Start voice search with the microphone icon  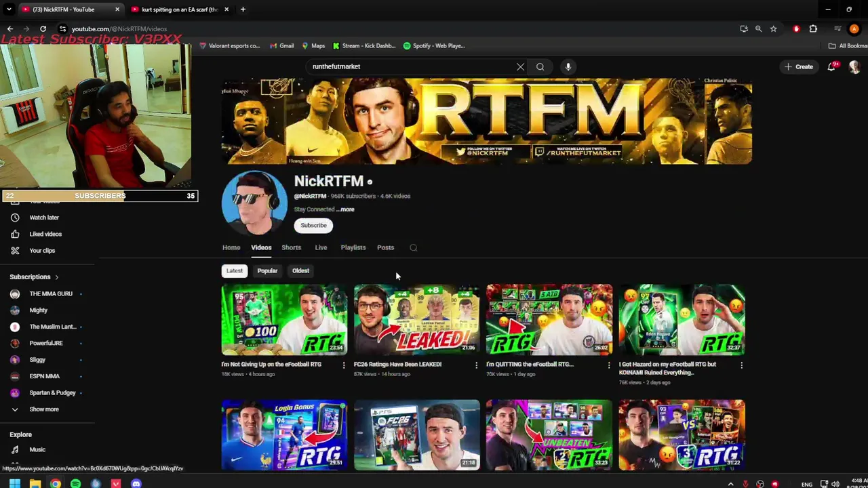(568, 66)
